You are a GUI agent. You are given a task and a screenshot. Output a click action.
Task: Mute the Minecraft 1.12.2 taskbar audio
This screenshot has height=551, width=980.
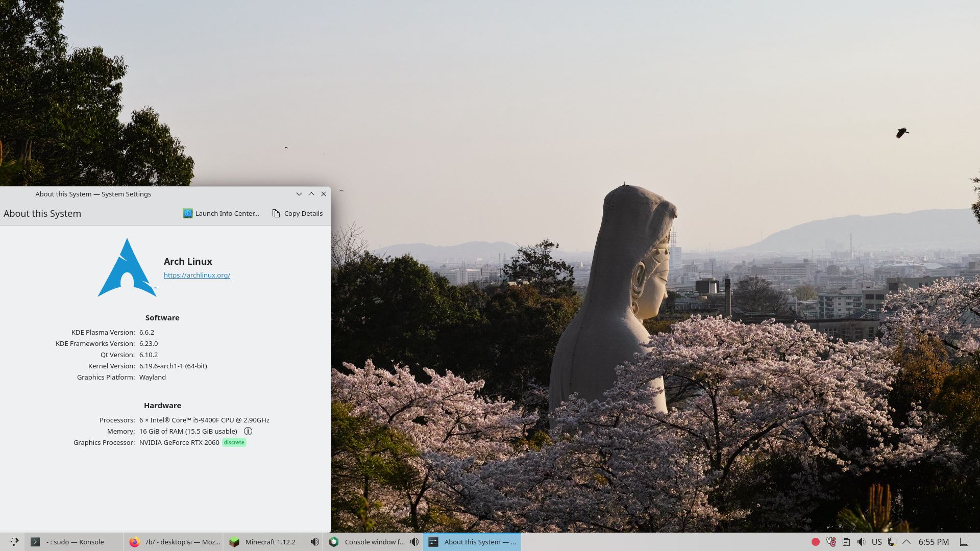(x=315, y=542)
